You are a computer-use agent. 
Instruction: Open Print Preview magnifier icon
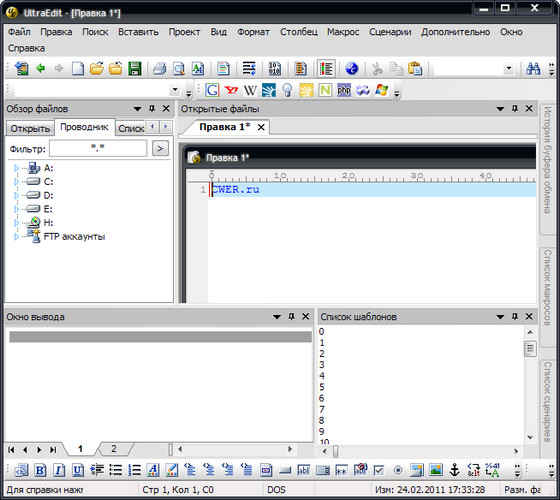pos(179,69)
